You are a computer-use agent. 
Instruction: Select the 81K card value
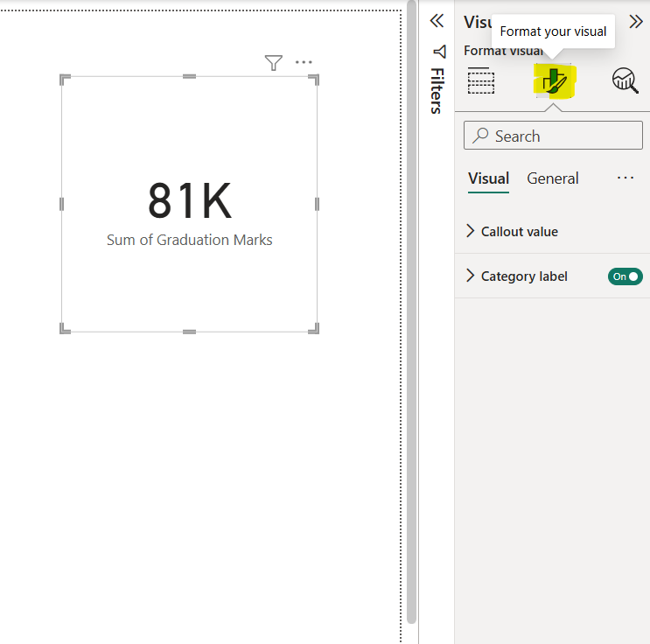[189, 200]
